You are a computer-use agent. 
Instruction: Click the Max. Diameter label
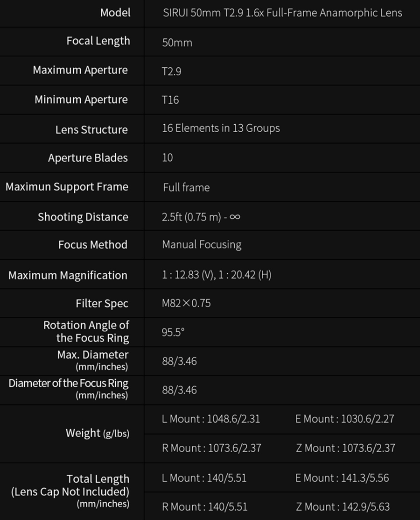92,355
